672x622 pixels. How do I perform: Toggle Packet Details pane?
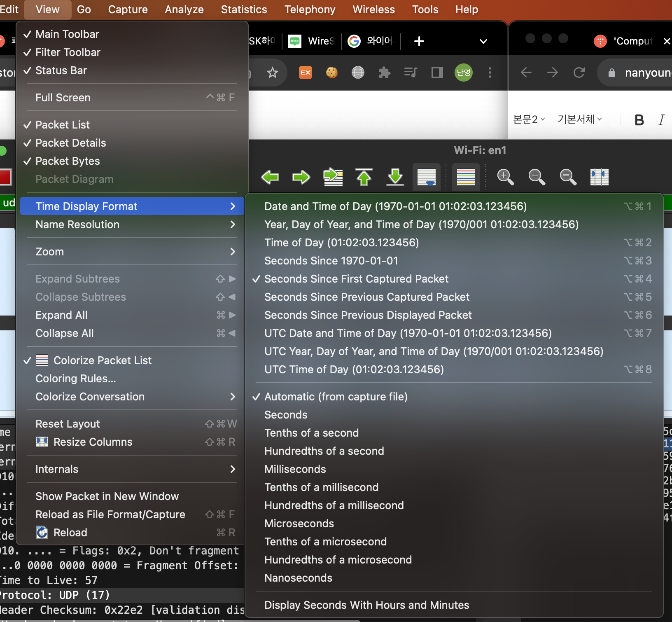pos(132,143)
